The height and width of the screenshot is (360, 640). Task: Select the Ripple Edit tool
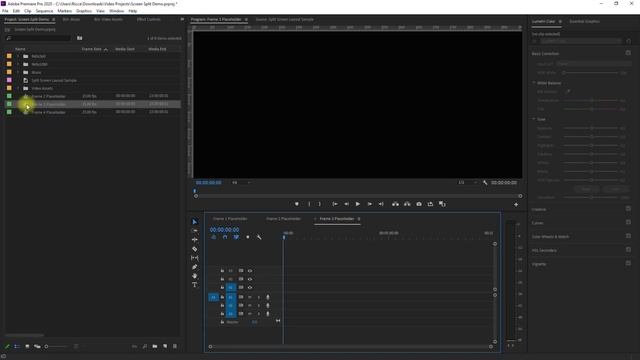pyautogui.click(x=195, y=240)
